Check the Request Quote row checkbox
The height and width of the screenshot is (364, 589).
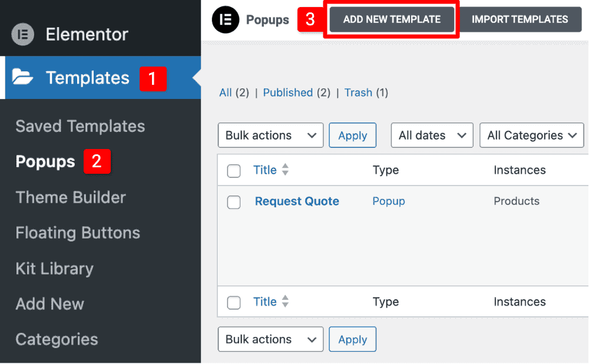coord(234,202)
